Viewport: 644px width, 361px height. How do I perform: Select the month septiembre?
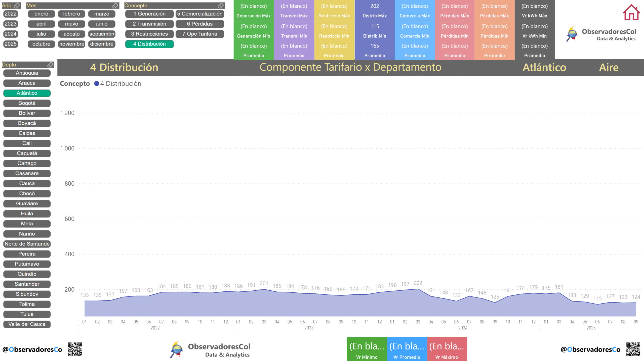(102, 34)
